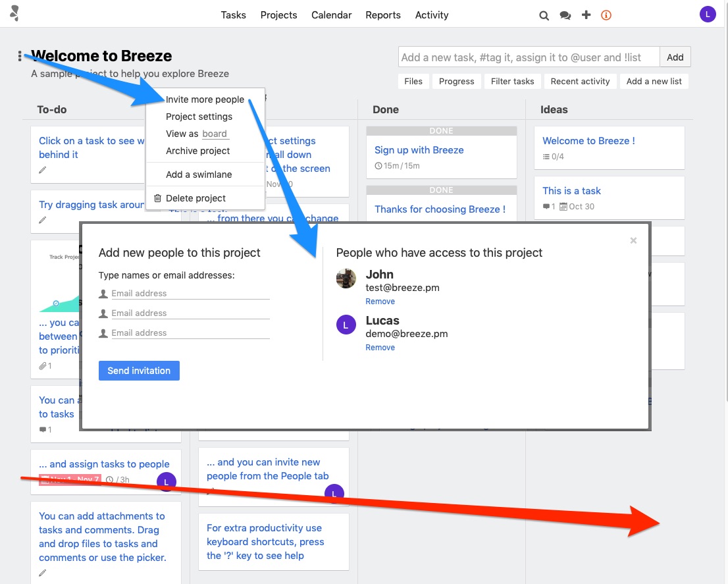Select Archive project menu entry
728x584 pixels.
click(197, 151)
